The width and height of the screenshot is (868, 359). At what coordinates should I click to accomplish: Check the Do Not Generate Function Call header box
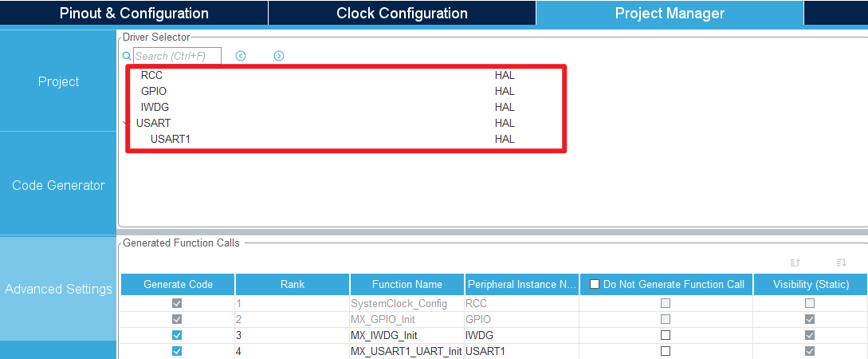click(x=595, y=284)
